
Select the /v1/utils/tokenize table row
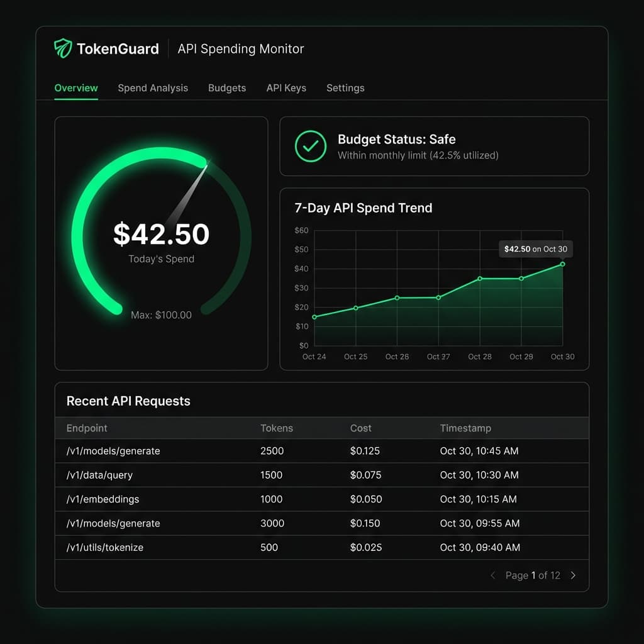[104, 547]
